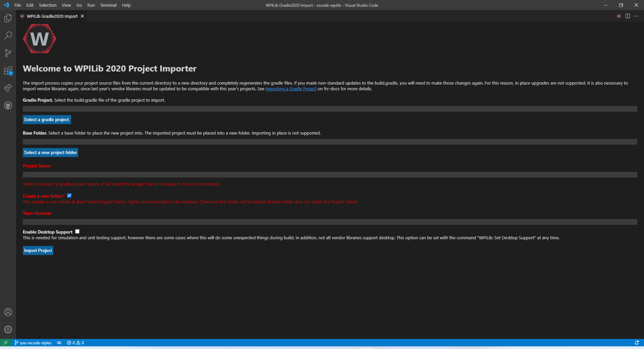Restore down the Visual Studio Code window
The width and height of the screenshot is (644, 349).
tap(621, 5)
